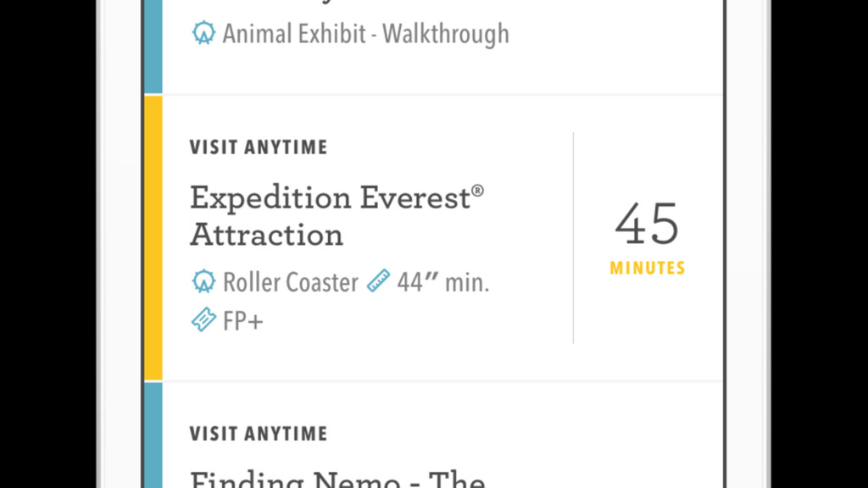868x488 pixels.
Task: Select the FP+ text label
Action: 243,321
